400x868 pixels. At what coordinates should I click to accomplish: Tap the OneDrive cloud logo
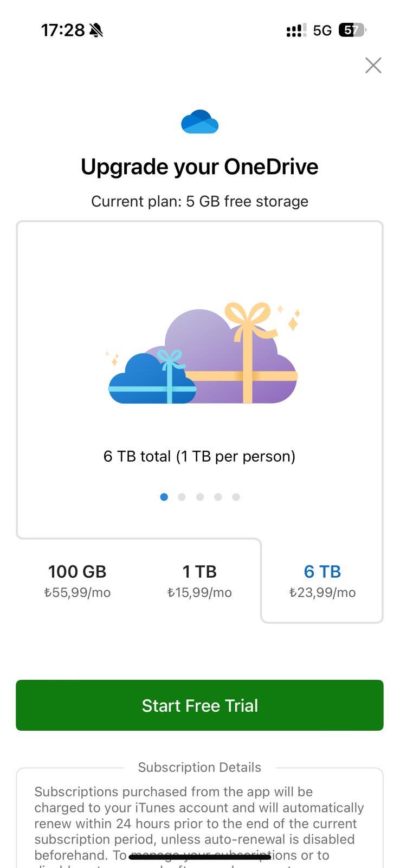coord(199,122)
